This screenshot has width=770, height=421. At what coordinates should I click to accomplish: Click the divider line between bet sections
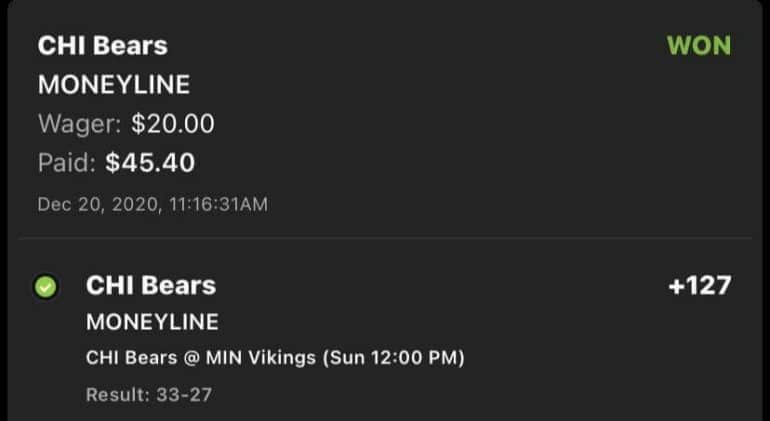click(385, 238)
